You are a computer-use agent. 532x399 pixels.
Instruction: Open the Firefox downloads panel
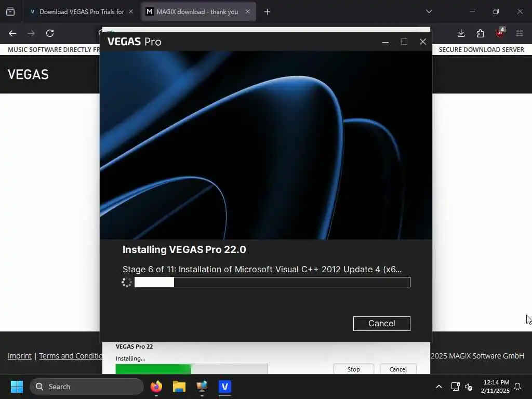461,33
